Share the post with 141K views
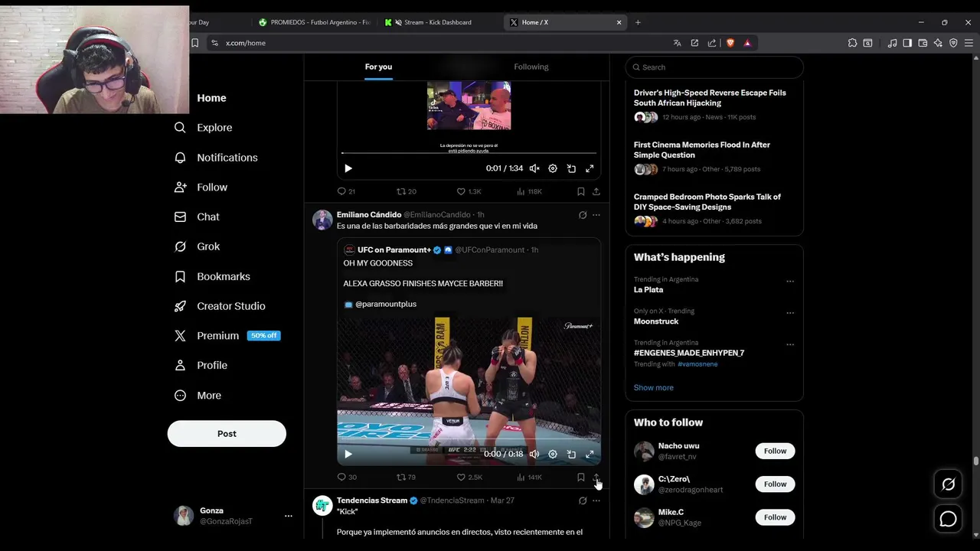 (596, 478)
